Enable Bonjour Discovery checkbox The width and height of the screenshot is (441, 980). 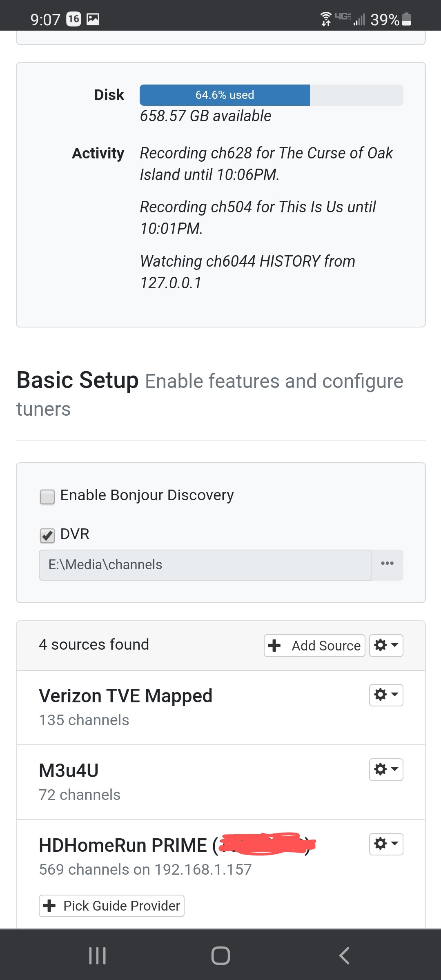pos(47,497)
